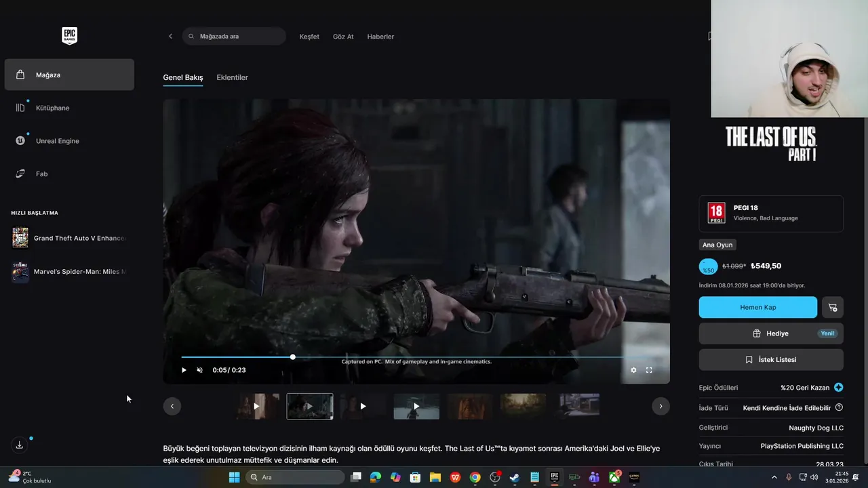Open the downloads icon in the sidebar
This screenshot has width=868, height=488.
[20, 445]
